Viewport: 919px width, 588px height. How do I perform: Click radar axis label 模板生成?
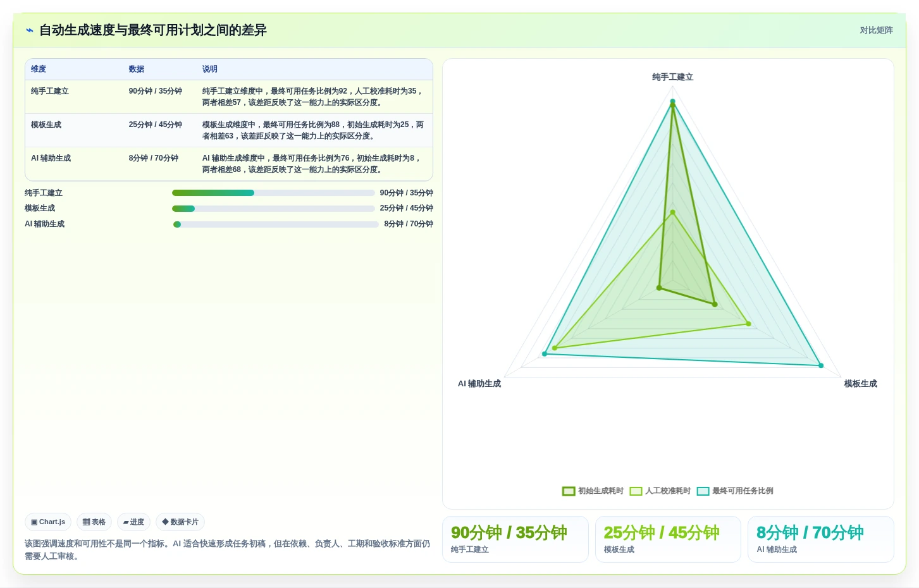click(x=861, y=384)
